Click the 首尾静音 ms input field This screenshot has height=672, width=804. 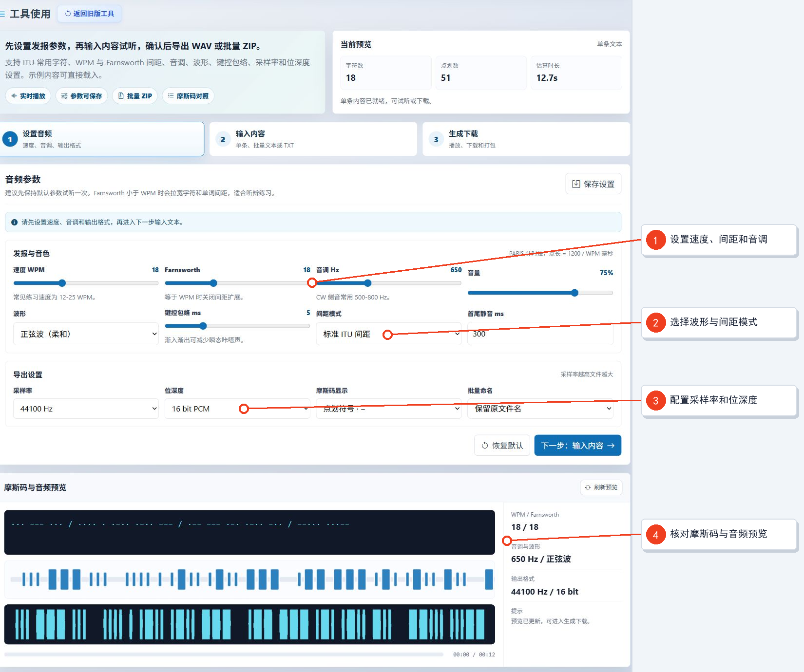(540, 334)
